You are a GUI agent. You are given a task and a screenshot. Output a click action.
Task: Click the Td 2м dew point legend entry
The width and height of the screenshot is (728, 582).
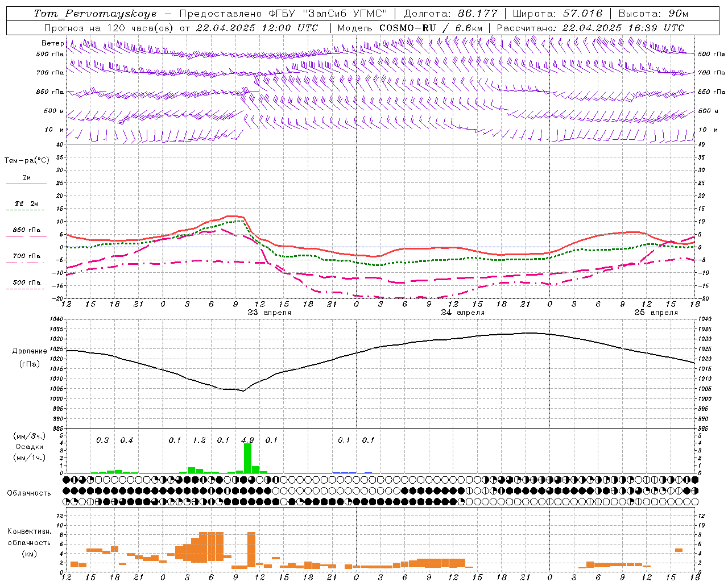tap(27, 203)
